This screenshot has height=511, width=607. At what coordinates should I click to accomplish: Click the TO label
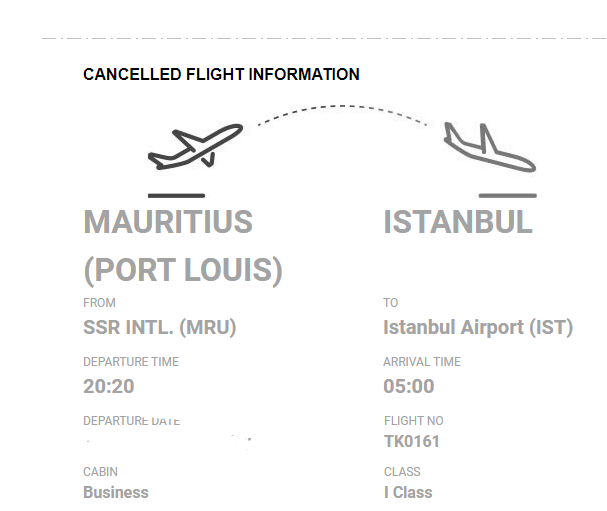[x=391, y=303]
